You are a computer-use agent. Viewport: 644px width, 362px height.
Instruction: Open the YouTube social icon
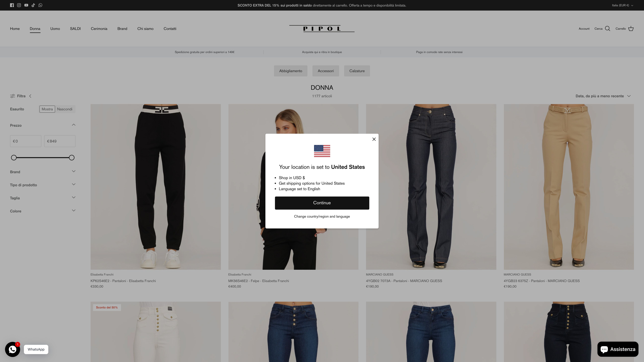pyautogui.click(x=26, y=5)
